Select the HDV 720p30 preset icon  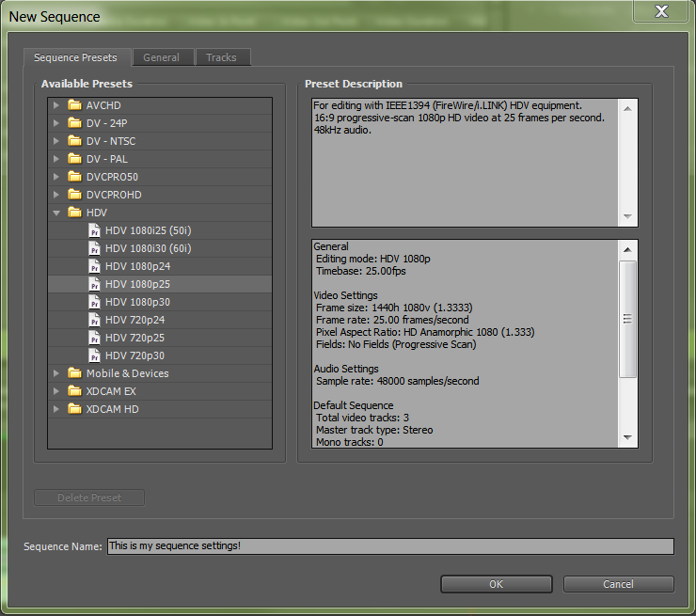94,355
